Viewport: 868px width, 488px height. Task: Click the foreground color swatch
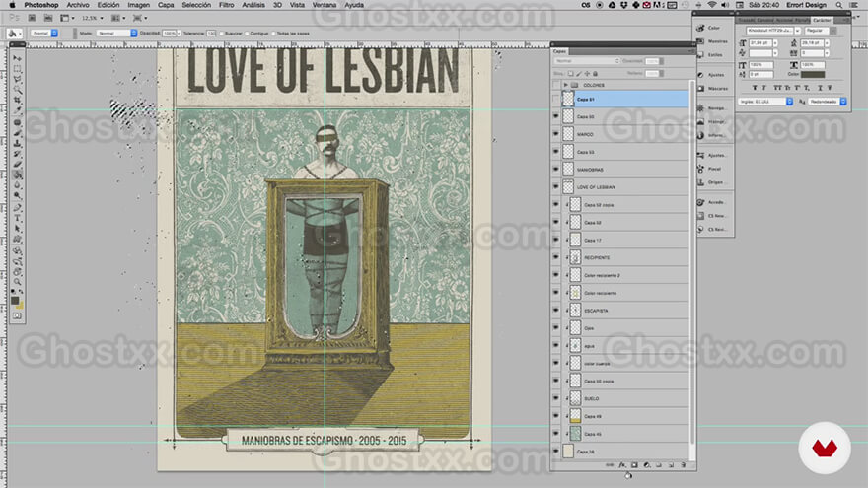coord(15,301)
